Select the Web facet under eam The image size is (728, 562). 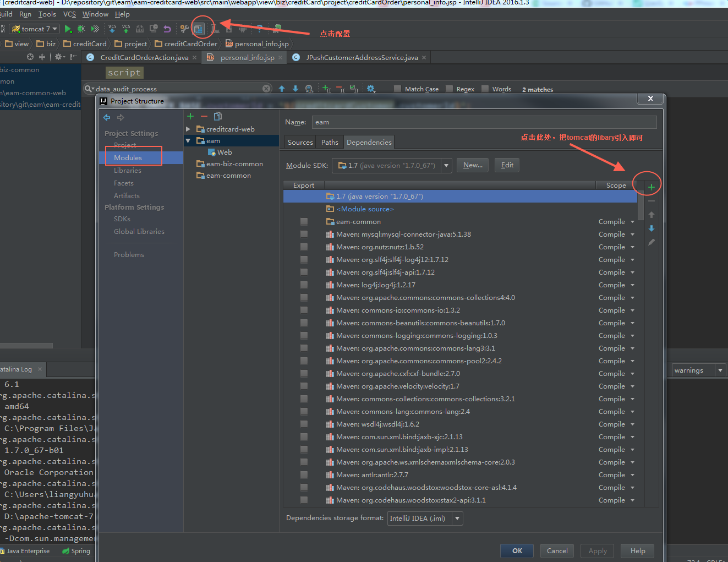pyautogui.click(x=220, y=152)
